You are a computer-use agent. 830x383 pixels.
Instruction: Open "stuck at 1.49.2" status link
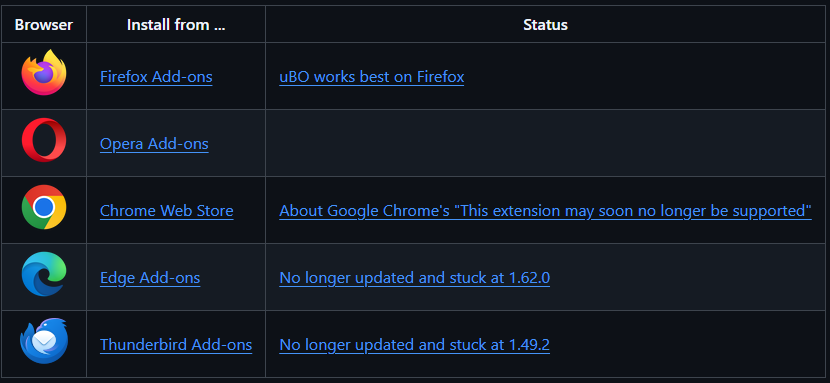coord(414,345)
